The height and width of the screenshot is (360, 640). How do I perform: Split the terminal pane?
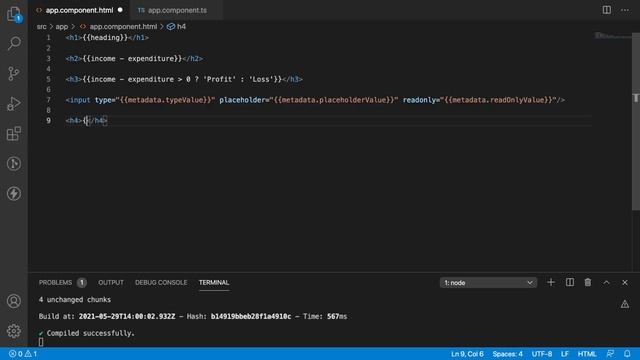coord(570,282)
